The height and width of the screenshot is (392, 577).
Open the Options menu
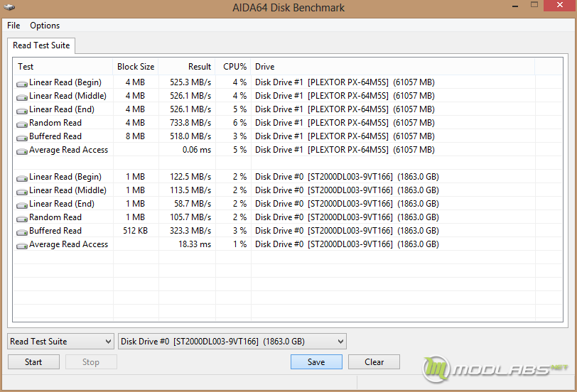point(45,26)
